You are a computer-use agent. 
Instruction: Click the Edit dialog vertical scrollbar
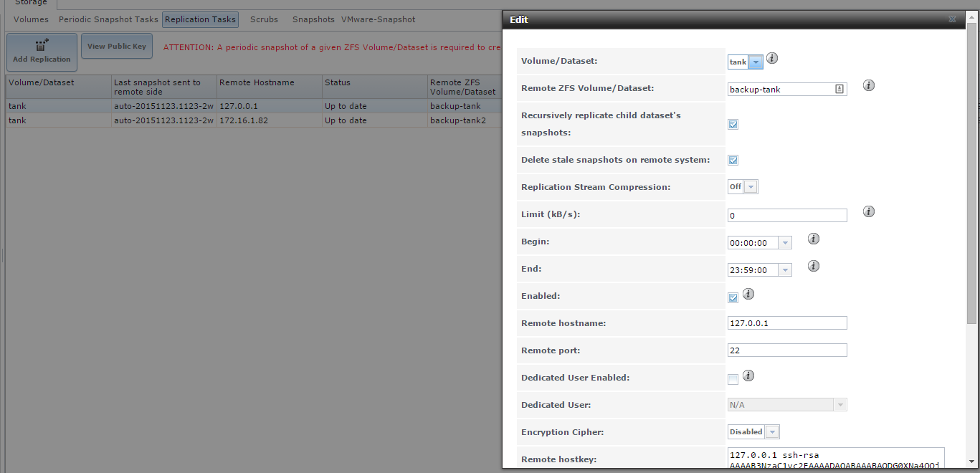971,172
